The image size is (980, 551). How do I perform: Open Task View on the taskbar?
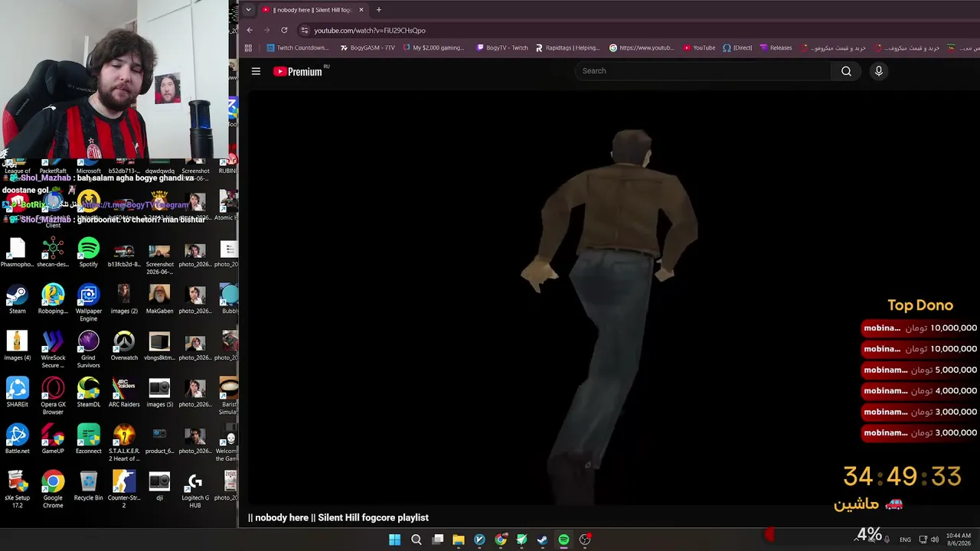437,540
